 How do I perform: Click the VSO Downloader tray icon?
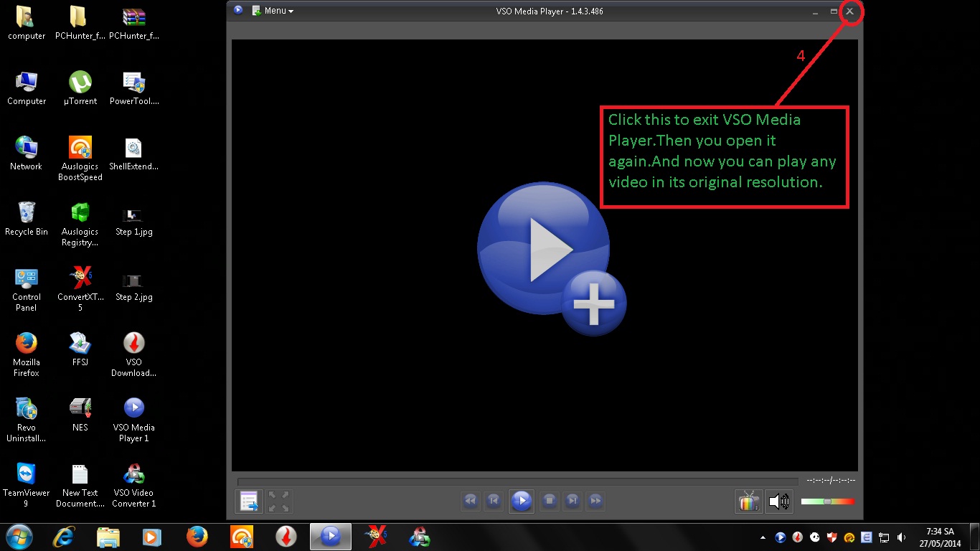tap(798, 537)
